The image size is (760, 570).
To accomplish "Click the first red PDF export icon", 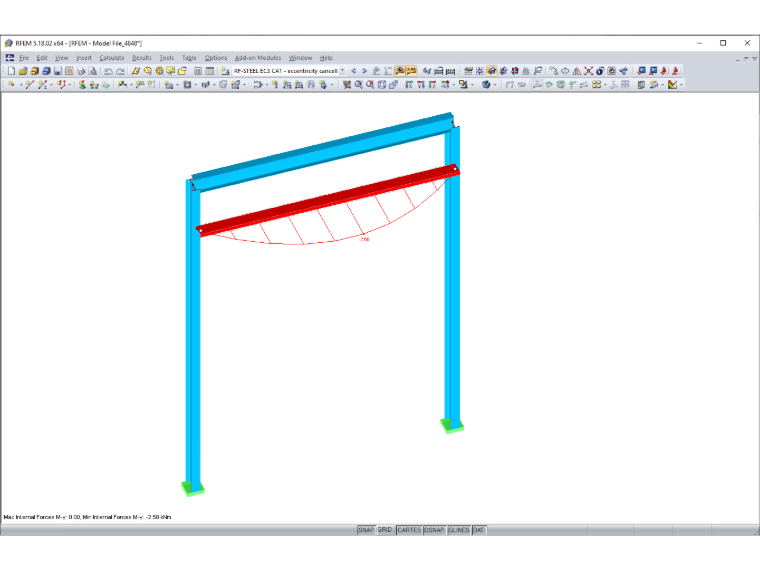I will pyautogui.click(x=665, y=71).
